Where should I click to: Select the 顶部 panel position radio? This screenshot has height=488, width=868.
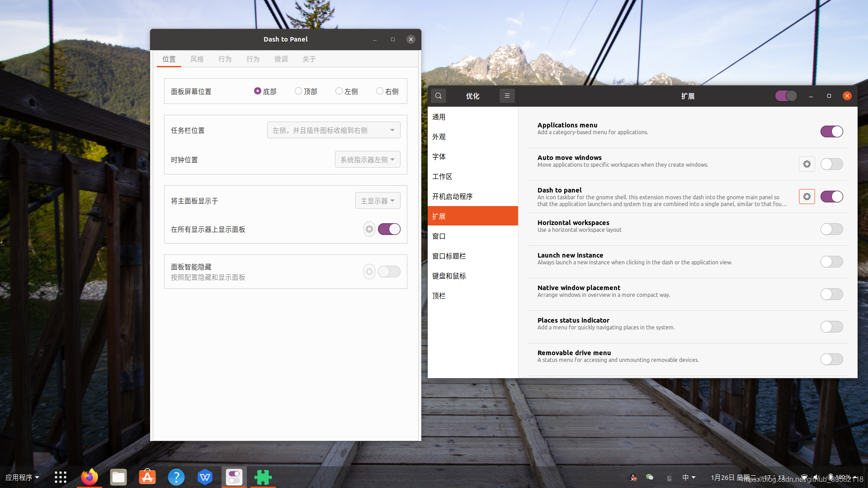click(x=298, y=91)
